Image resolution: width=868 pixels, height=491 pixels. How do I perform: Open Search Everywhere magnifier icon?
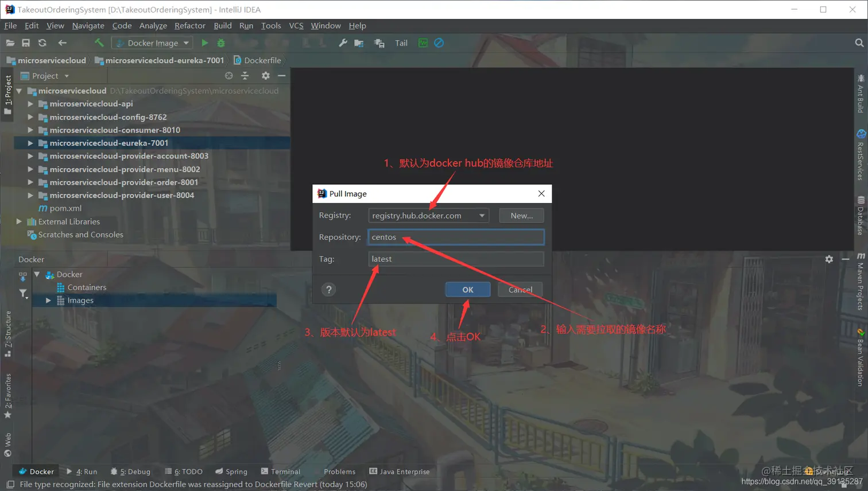859,43
